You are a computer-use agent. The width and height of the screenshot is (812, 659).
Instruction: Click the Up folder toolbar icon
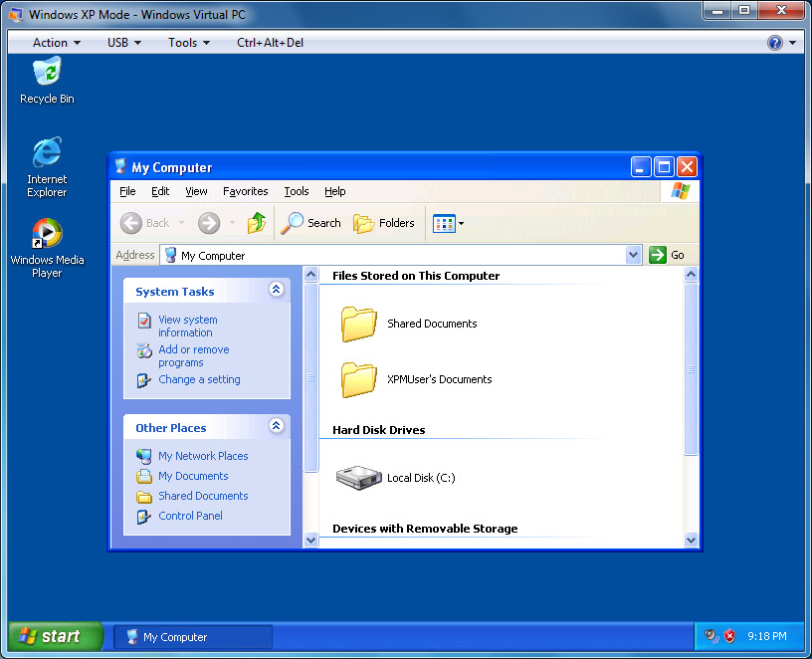[x=257, y=223]
